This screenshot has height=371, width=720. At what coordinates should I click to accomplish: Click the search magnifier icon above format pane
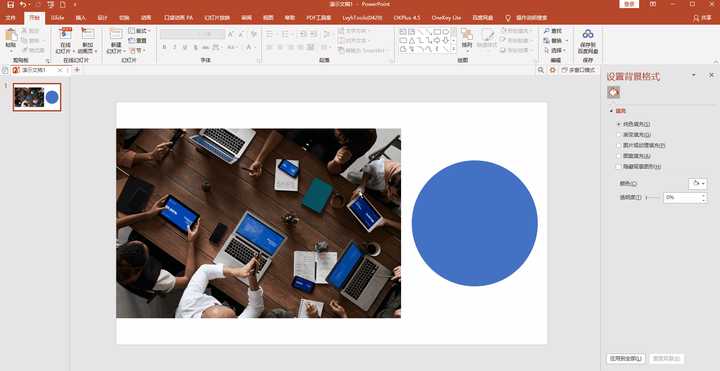pos(540,70)
